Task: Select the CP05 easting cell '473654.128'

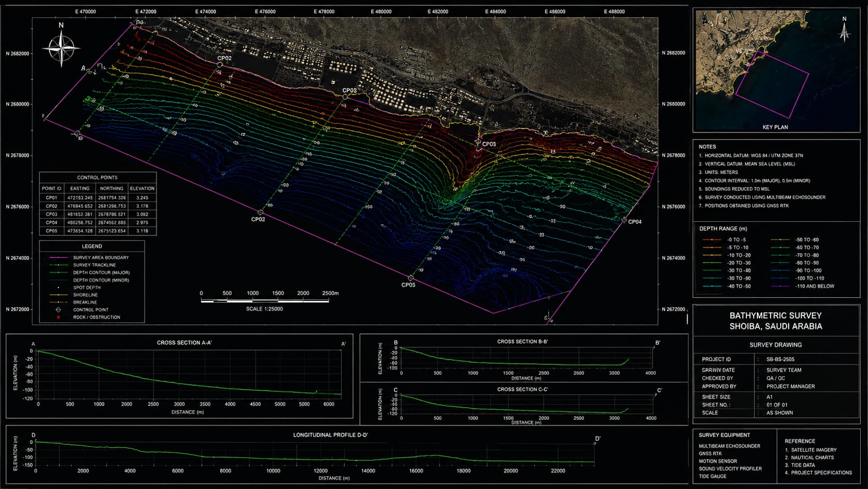Action: (x=80, y=231)
